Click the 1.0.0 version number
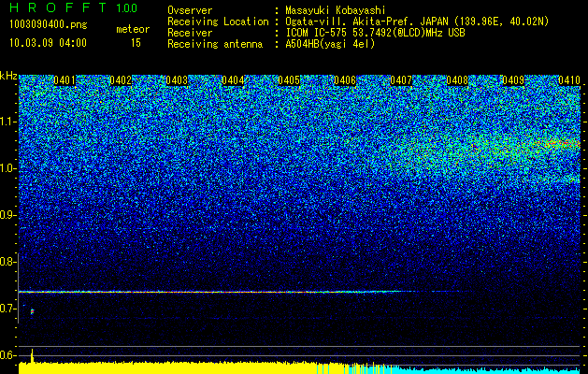This screenshot has height=374, width=588. [x=127, y=8]
